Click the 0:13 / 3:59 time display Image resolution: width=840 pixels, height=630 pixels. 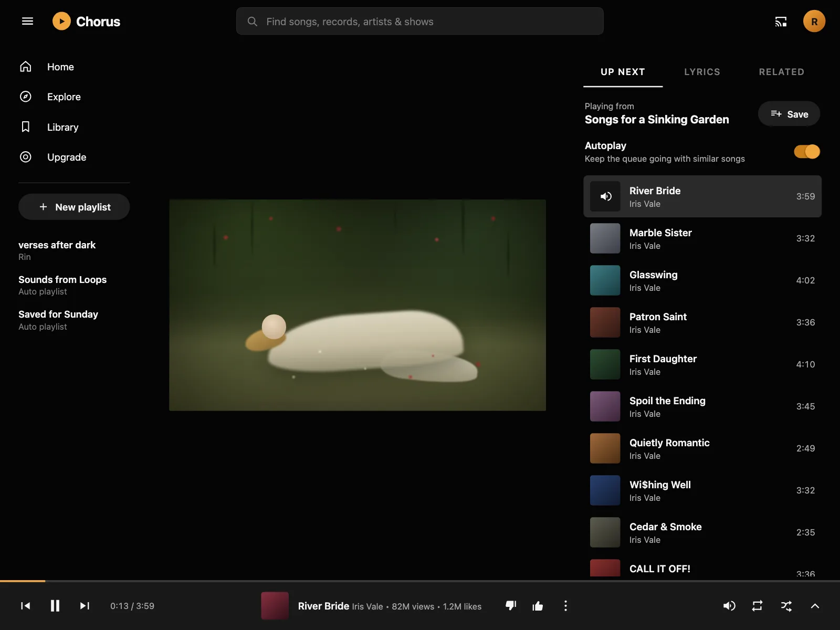pos(132,606)
